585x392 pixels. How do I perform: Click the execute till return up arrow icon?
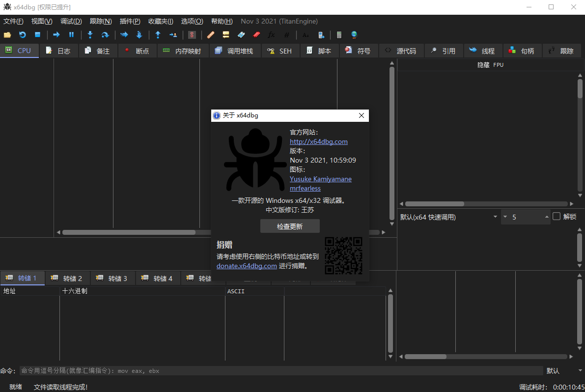tap(158, 35)
